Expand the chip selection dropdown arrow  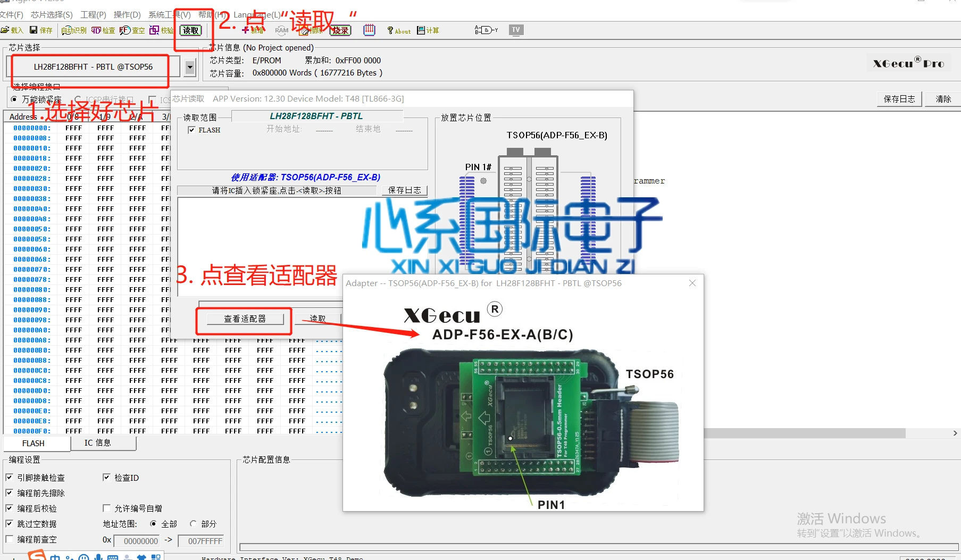pyautogui.click(x=189, y=68)
